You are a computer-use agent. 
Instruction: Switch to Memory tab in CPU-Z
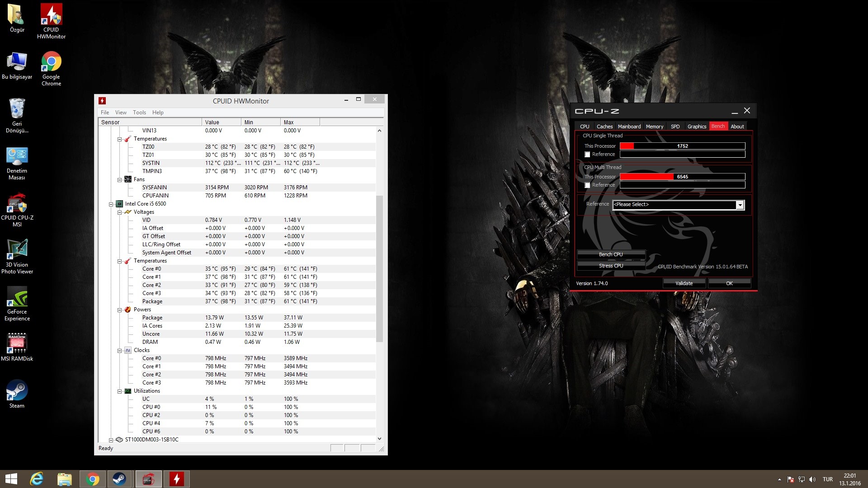pos(655,127)
